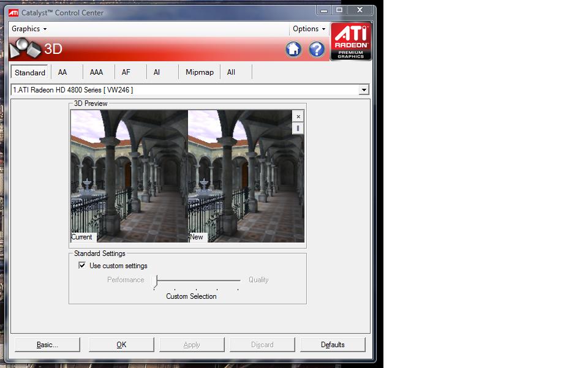Expand the ATI Radeon HD 4800 Series selector
Image resolution: width=588 pixels, height=368 pixels.
(x=363, y=90)
